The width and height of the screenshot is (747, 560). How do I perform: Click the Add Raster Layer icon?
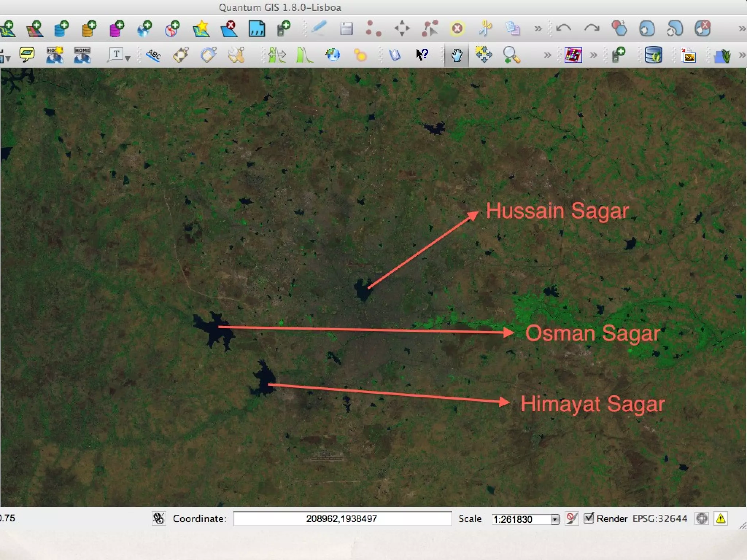pos(35,29)
